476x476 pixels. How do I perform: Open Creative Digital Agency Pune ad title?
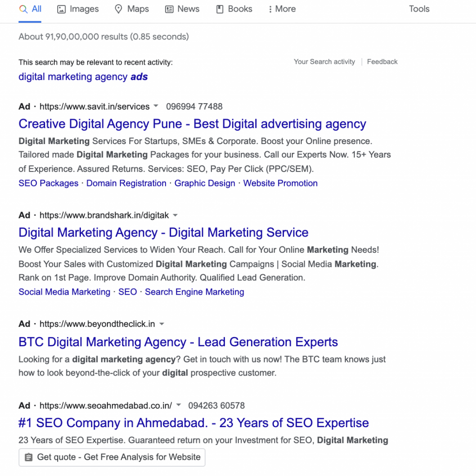click(x=192, y=124)
